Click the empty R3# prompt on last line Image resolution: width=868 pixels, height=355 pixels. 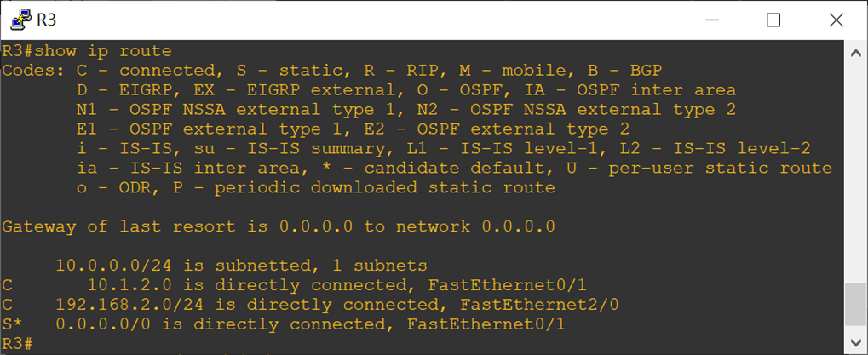click(x=18, y=343)
